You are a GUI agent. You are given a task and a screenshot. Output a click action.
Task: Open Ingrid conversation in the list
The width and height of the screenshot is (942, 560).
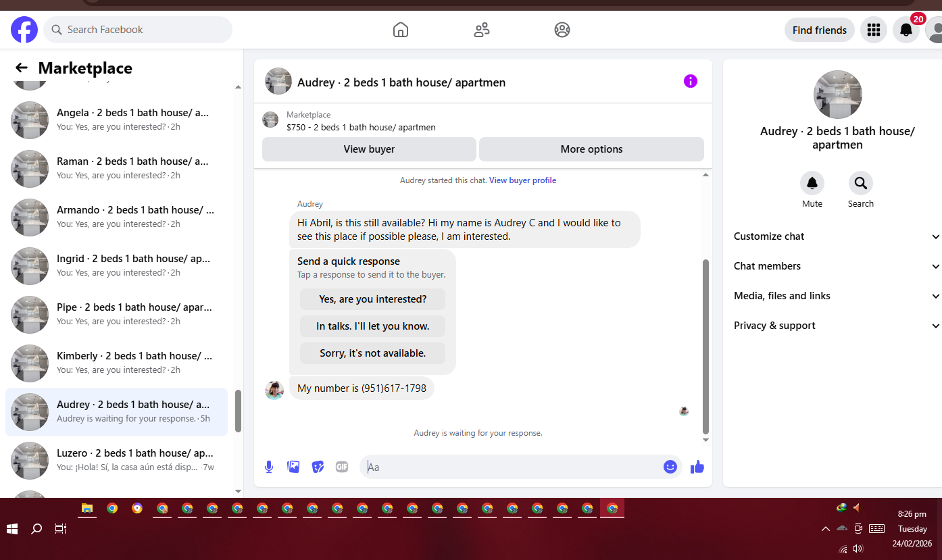click(x=117, y=266)
